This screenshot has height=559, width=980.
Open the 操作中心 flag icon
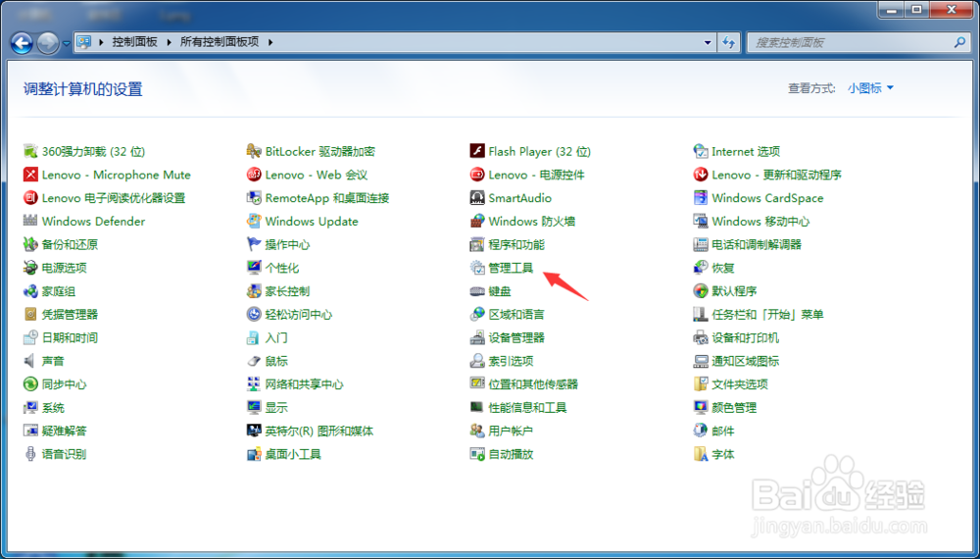(x=254, y=244)
